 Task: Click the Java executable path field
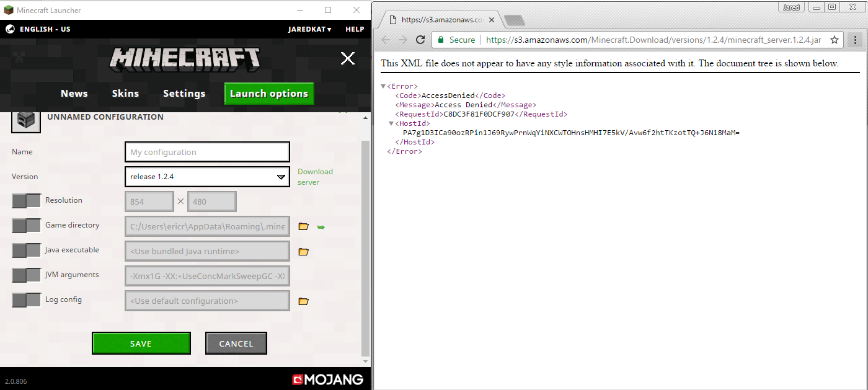pyautogui.click(x=207, y=251)
